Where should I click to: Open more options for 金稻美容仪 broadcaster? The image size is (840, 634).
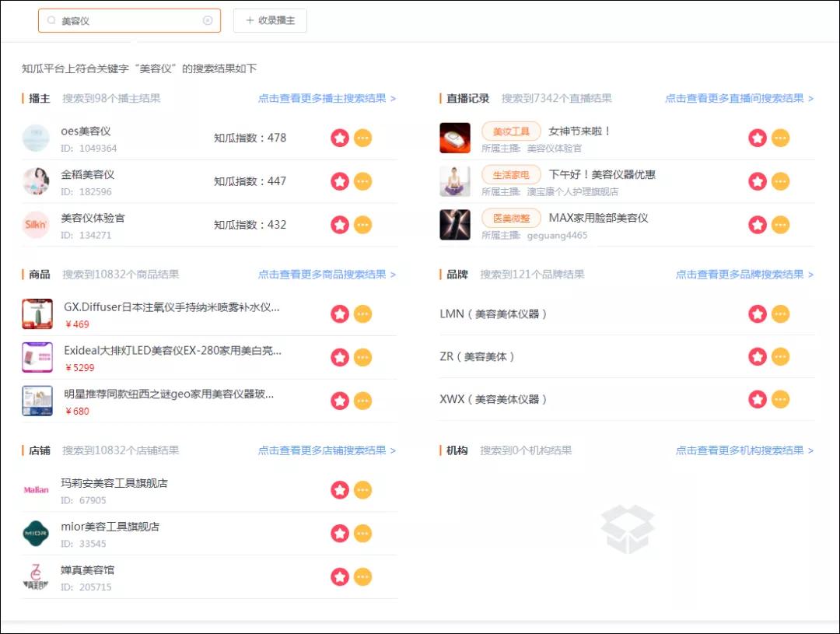(362, 180)
